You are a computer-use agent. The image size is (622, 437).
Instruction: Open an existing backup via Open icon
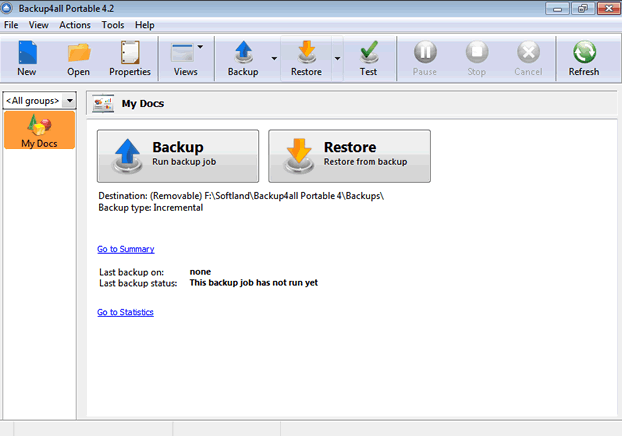click(x=79, y=53)
